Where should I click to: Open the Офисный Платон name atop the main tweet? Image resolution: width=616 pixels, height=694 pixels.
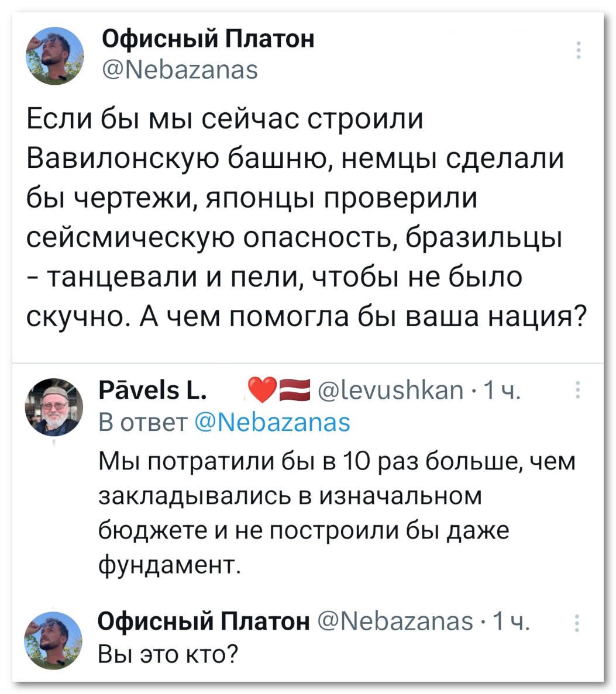point(208,40)
